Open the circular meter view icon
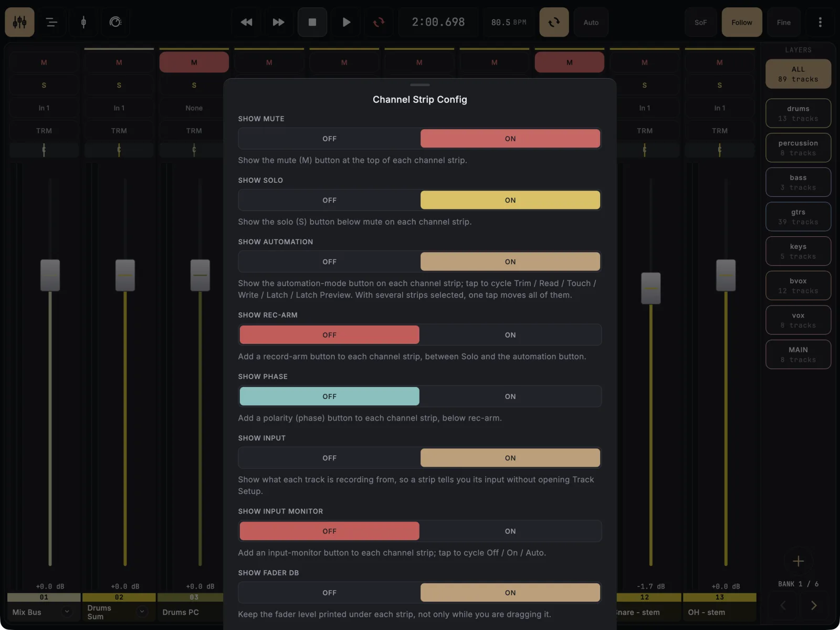The height and width of the screenshot is (630, 840). 115,22
